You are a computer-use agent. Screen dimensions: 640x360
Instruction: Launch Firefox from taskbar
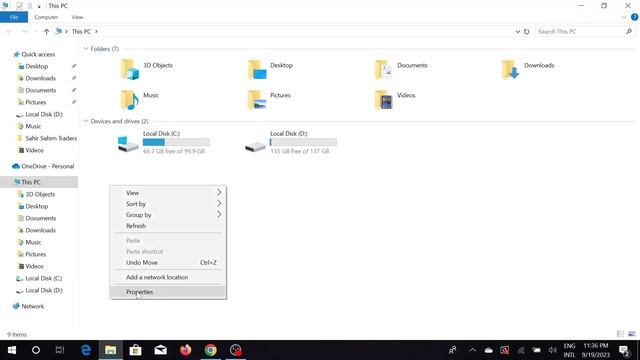pyautogui.click(x=186, y=350)
